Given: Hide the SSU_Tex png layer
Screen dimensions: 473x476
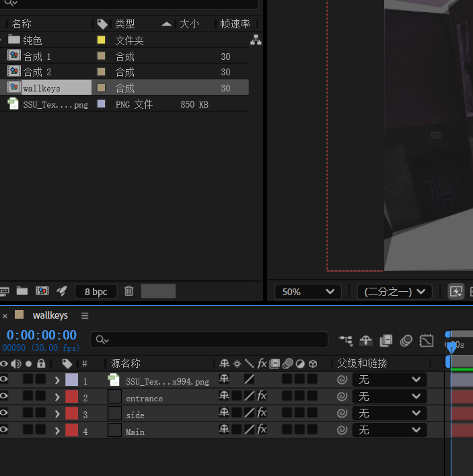Looking at the screenshot, I should click(4, 380).
